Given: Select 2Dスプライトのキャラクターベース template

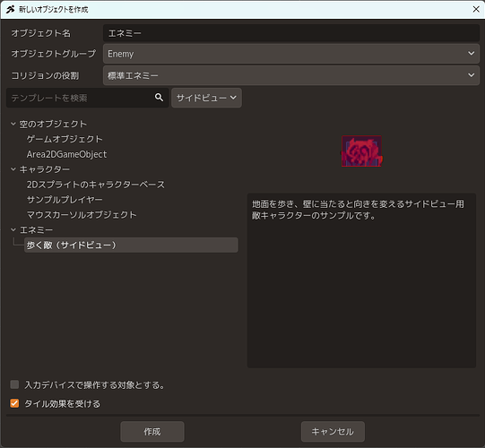Looking at the screenshot, I should pyautogui.click(x=96, y=185).
